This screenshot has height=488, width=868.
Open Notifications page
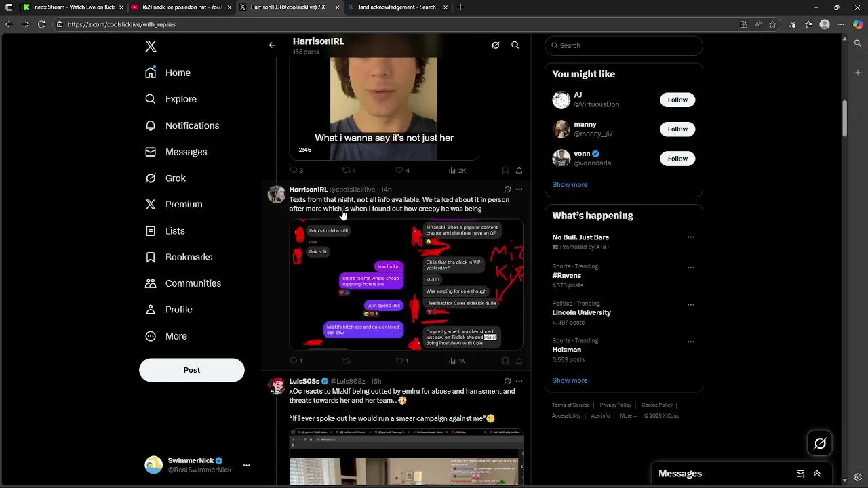(182, 125)
